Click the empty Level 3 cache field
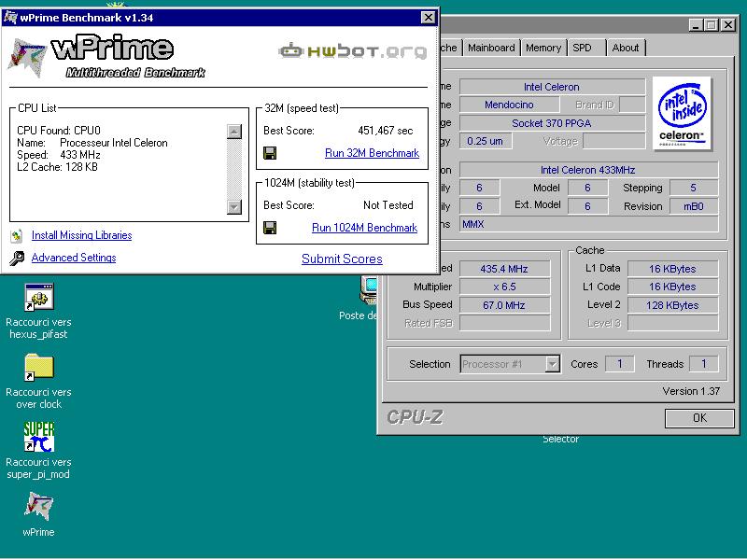The width and height of the screenshot is (747, 560). pyautogui.click(x=672, y=323)
